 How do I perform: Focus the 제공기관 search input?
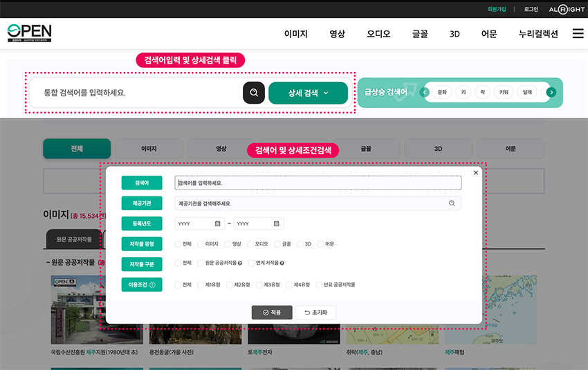click(318, 203)
